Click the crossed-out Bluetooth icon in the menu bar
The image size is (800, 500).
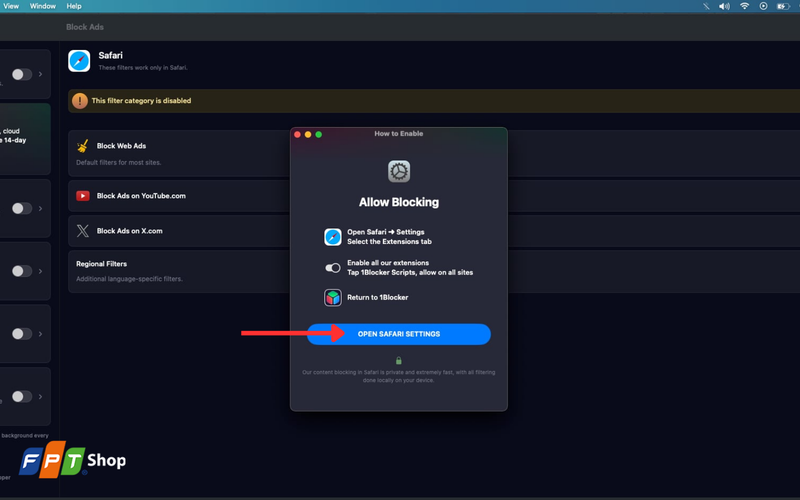(x=706, y=6)
